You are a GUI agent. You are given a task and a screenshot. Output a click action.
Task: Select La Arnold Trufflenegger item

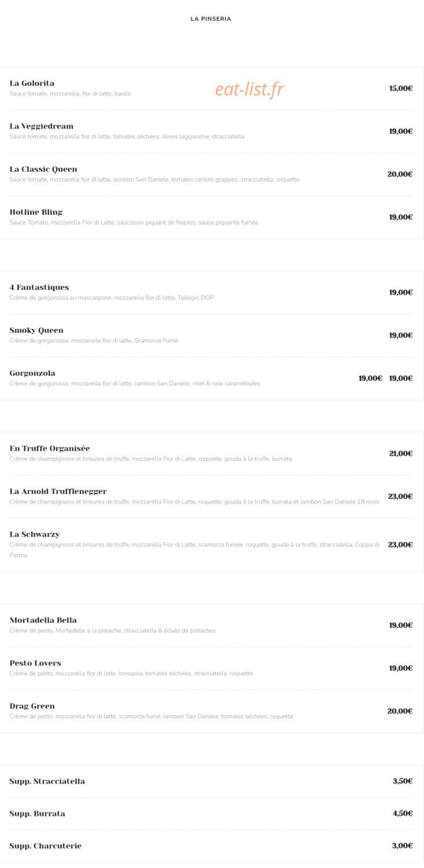[x=58, y=491]
